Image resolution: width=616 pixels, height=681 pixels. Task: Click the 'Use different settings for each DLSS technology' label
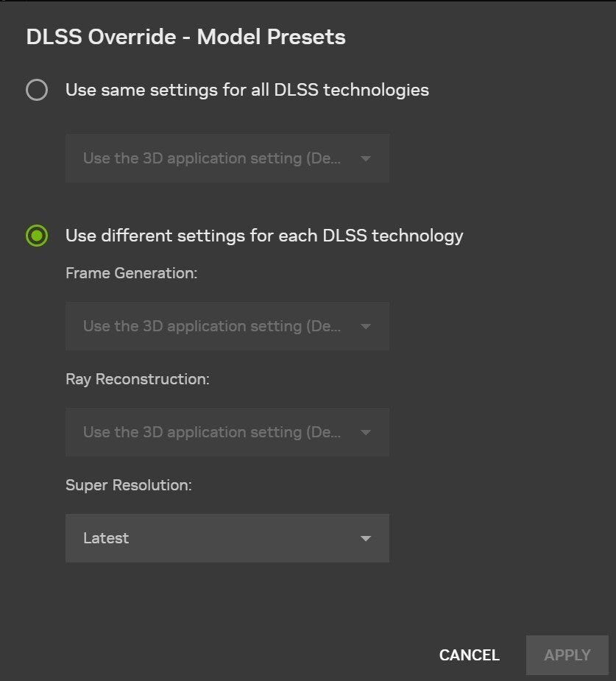pyautogui.click(x=264, y=236)
